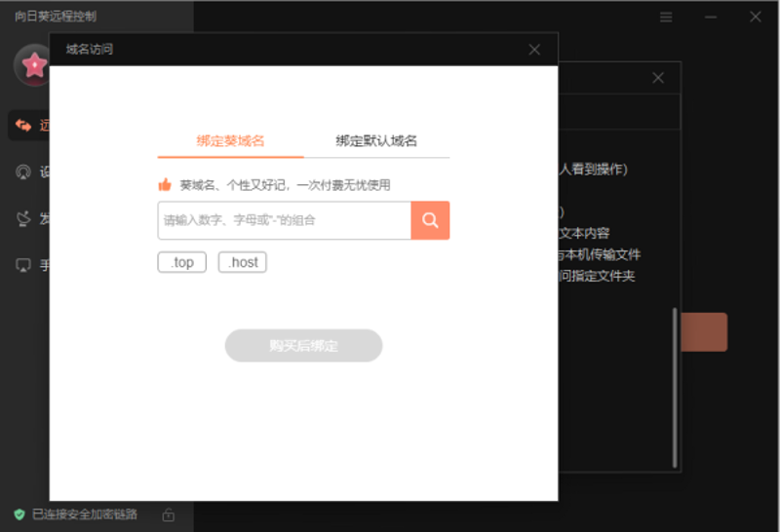Viewport: 780px width, 532px height.
Task: Switch to the 绑定葵域名 tab
Action: [x=230, y=140]
